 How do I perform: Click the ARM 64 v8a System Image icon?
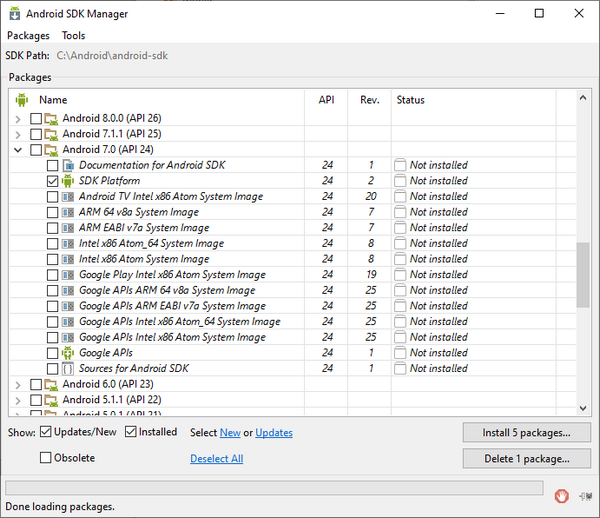68,212
